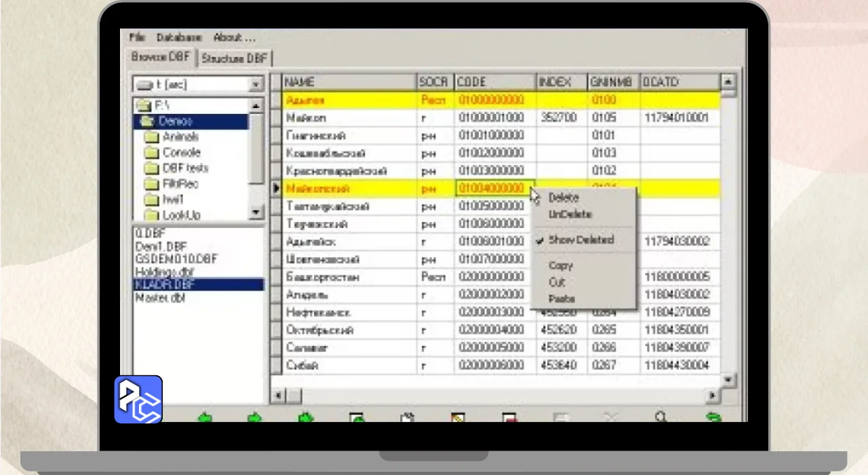Viewport: 868px width, 475px height.
Task: Click the Сибай name cell
Action: [349, 365]
